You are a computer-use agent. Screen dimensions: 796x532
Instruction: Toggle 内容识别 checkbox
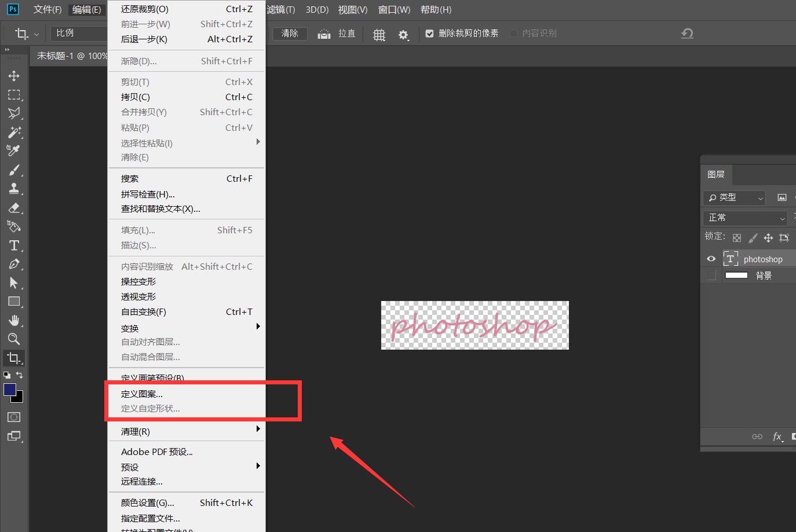click(x=513, y=34)
